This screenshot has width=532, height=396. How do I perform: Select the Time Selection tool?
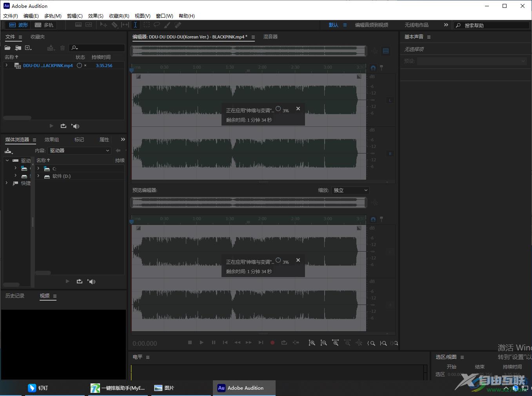click(135, 25)
